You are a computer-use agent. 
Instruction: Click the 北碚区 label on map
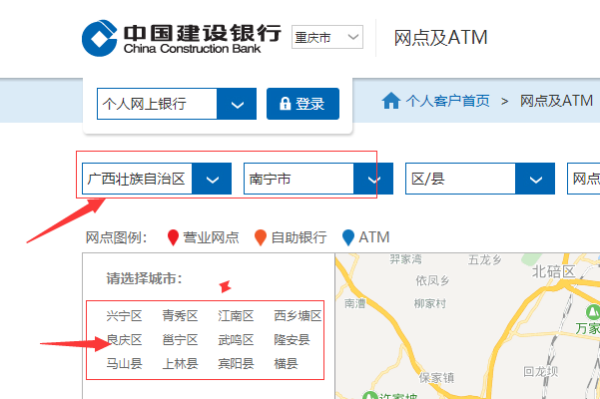click(x=553, y=272)
